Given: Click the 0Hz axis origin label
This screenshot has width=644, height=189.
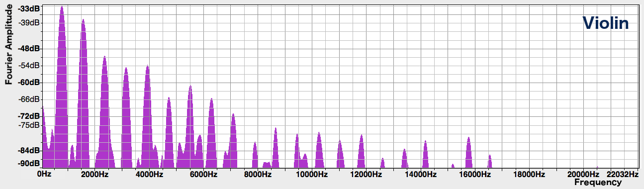Looking at the screenshot, I should [44, 175].
